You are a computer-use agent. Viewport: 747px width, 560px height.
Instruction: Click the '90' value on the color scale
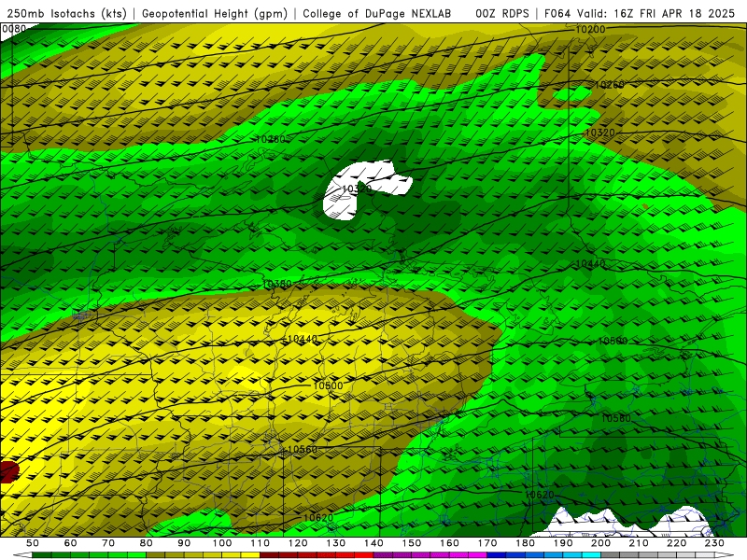pyautogui.click(x=184, y=543)
